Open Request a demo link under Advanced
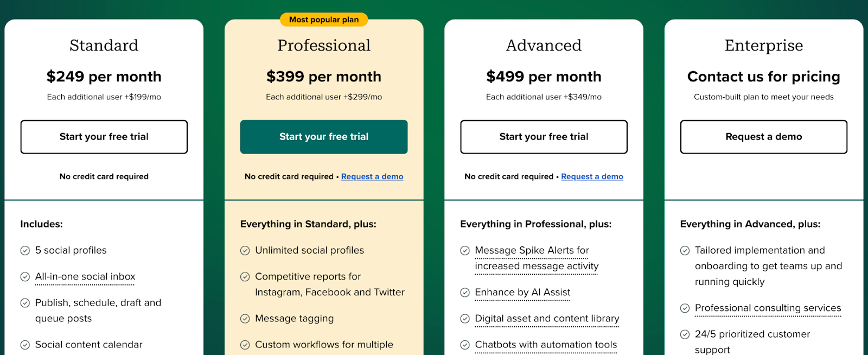 [592, 176]
